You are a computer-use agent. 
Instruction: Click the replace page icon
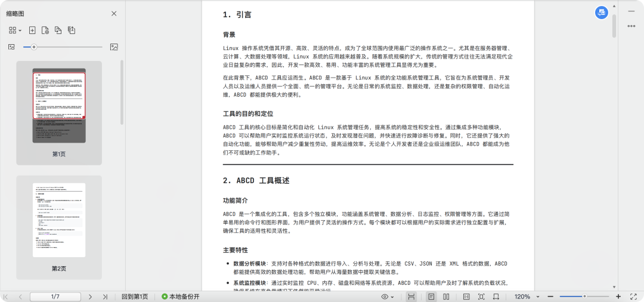point(58,30)
